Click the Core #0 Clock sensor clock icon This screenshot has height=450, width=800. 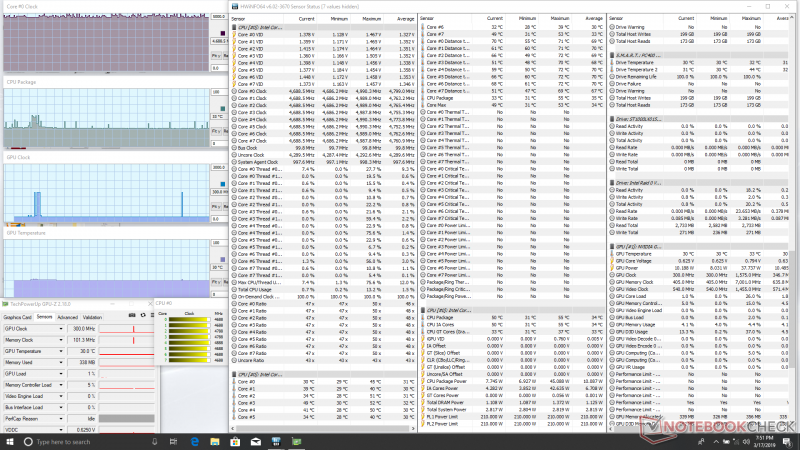[234, 91]
